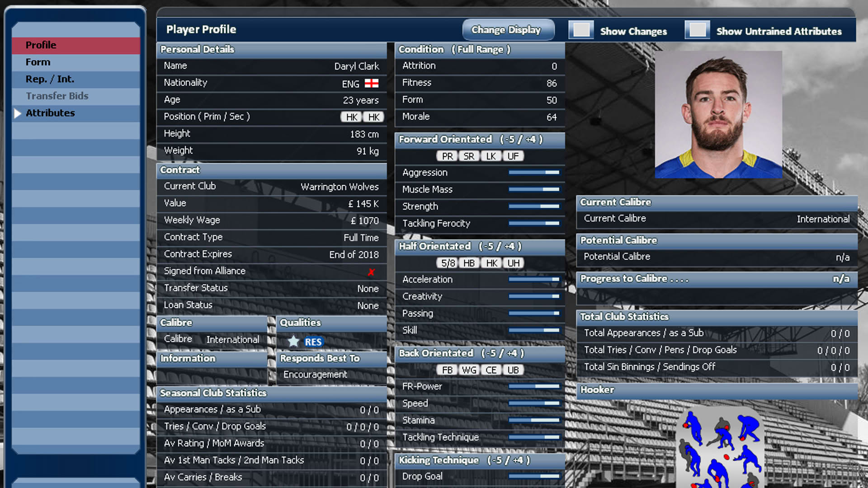Click the Fitness value '86'
868x488 pixels.
pos(552,83)
